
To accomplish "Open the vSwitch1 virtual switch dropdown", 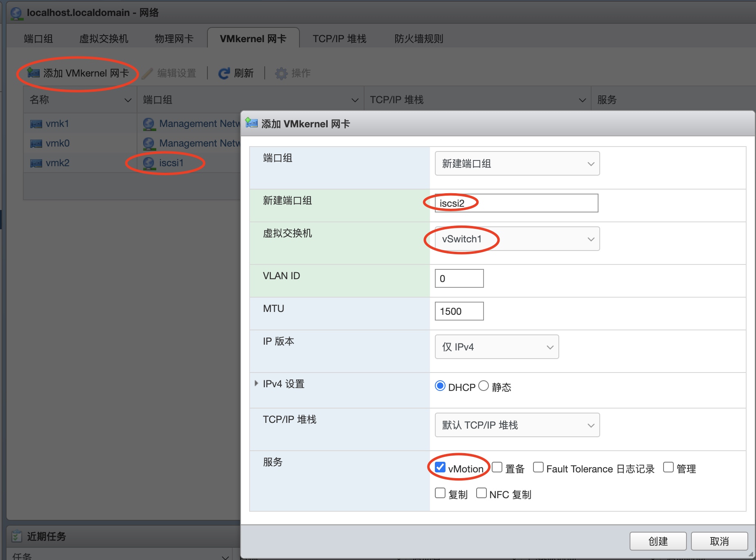I will (x=517, y=239).
